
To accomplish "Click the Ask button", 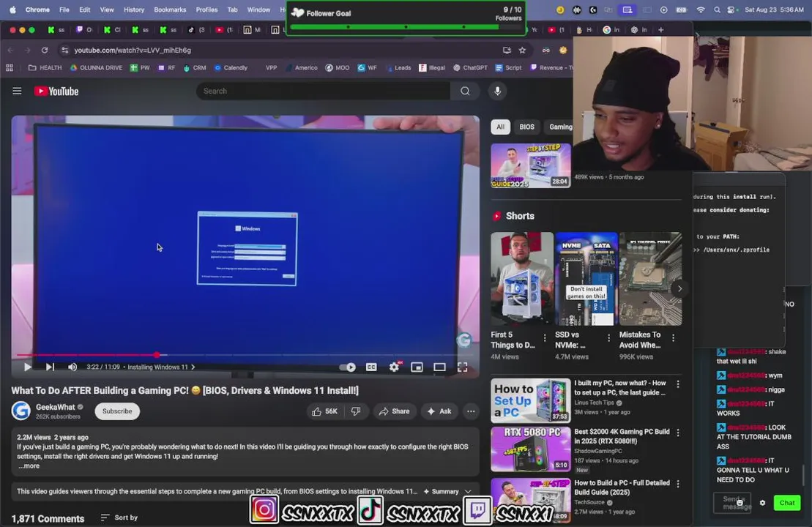I will tap(439, 411).
